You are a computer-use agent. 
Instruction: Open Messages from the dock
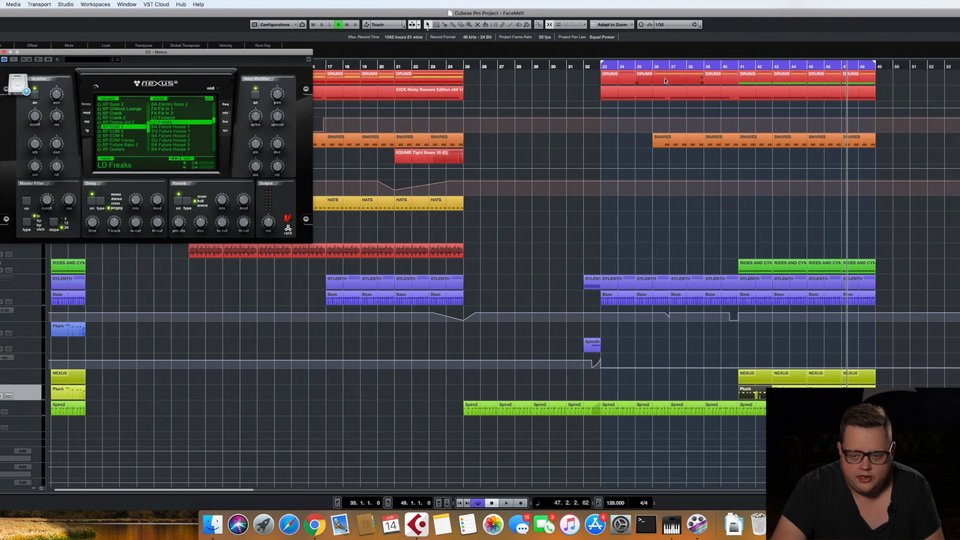pos(518,525)
